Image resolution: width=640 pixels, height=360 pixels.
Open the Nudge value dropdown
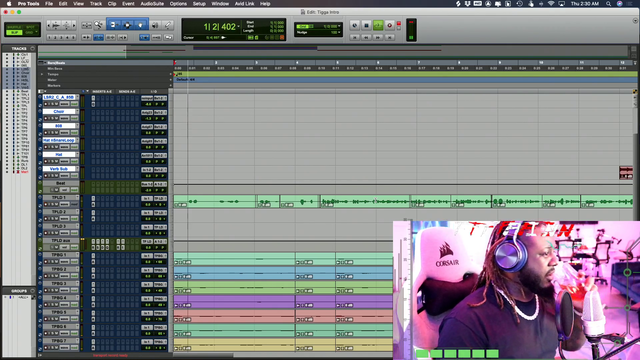(x=339, y=32)
